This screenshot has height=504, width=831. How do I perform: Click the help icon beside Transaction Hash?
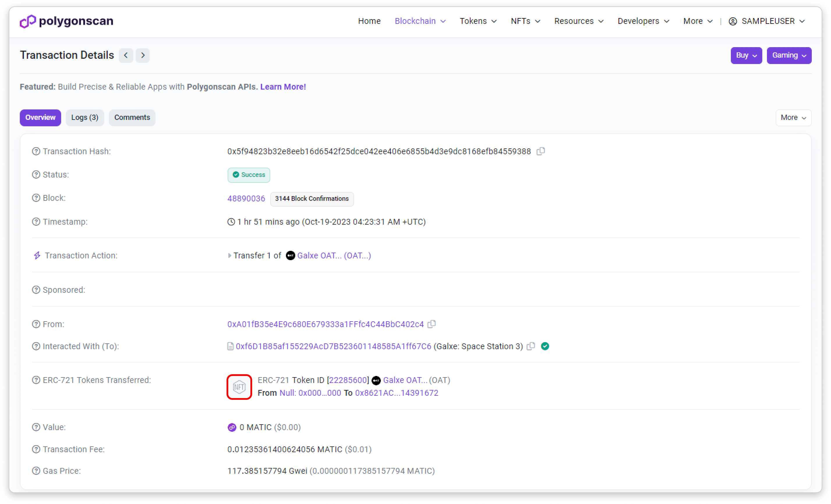point(36,151)
